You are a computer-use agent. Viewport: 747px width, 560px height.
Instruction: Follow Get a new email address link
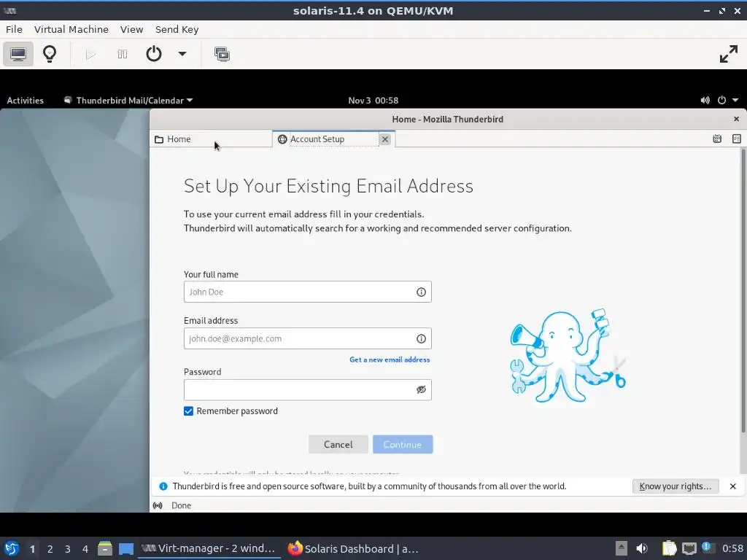(390, 359)
